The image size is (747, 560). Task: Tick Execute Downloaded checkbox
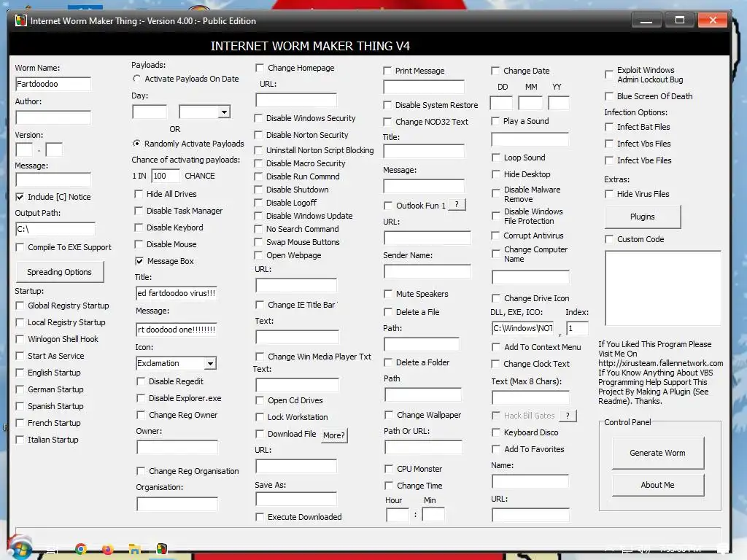[260, 517]
